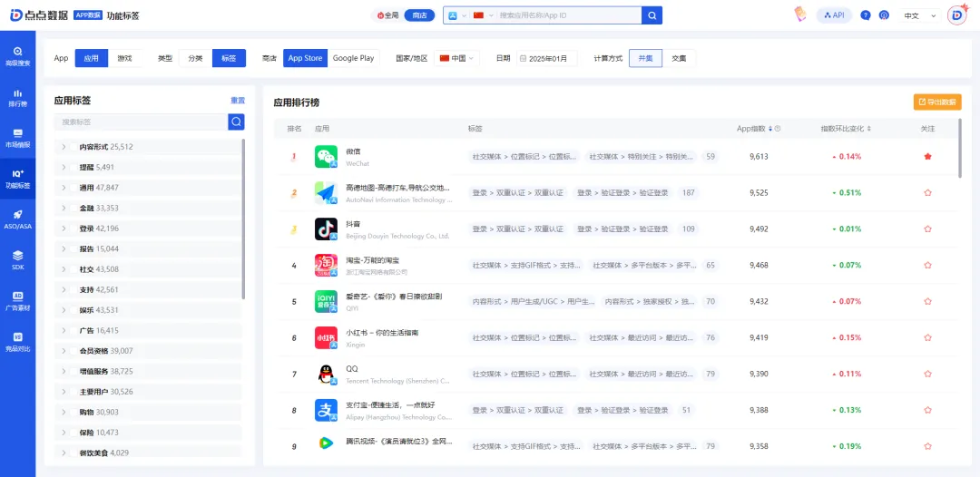Click the 重置 reset link
Screen dimensions: 980x477
pyautogui.click(x=238, y=101)
